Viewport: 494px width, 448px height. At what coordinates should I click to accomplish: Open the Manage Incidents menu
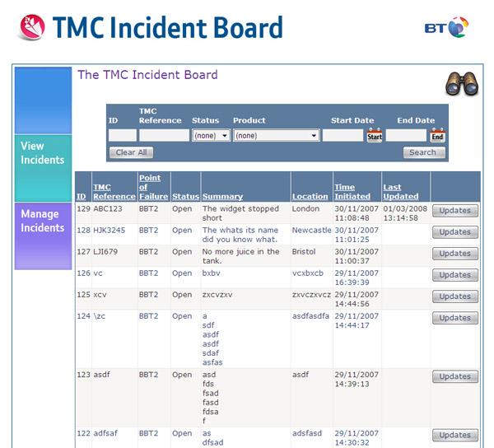[43, 236]
